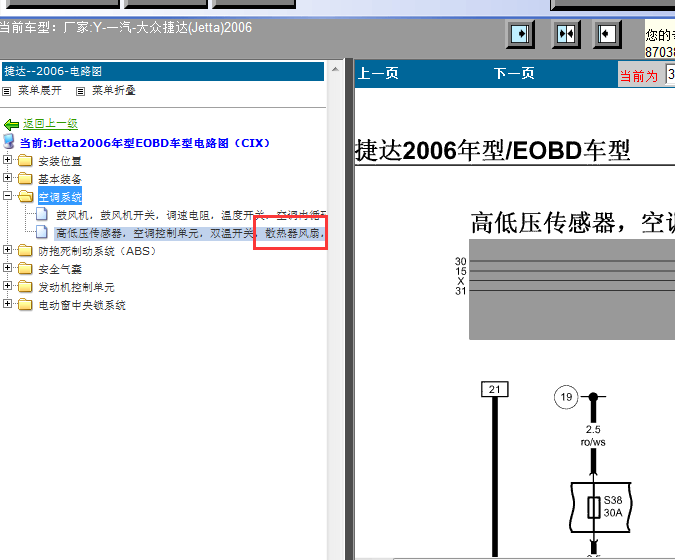This screenshot has height=560, width=675.
Task: Go to 下一页 next page
Action: click(514, 73)
